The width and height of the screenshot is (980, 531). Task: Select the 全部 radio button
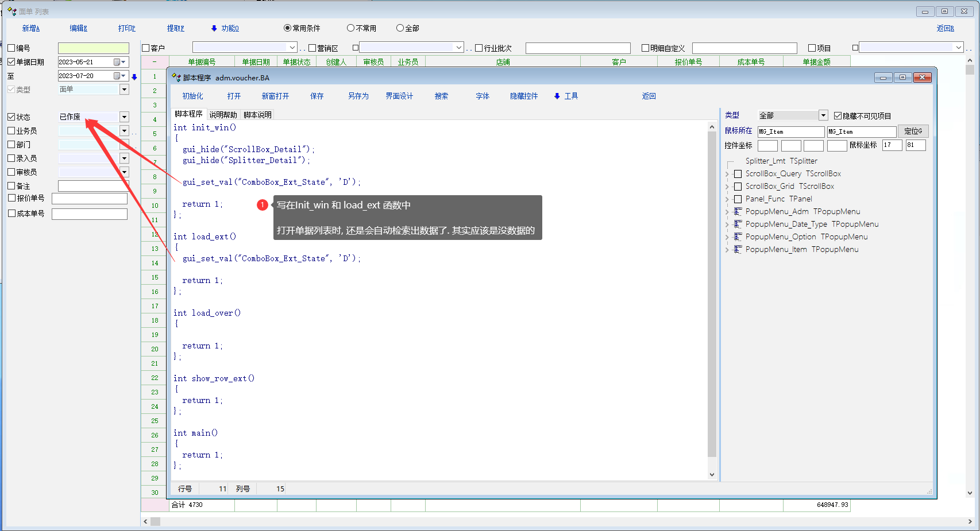pyautogui.click(x=400, y=28)
